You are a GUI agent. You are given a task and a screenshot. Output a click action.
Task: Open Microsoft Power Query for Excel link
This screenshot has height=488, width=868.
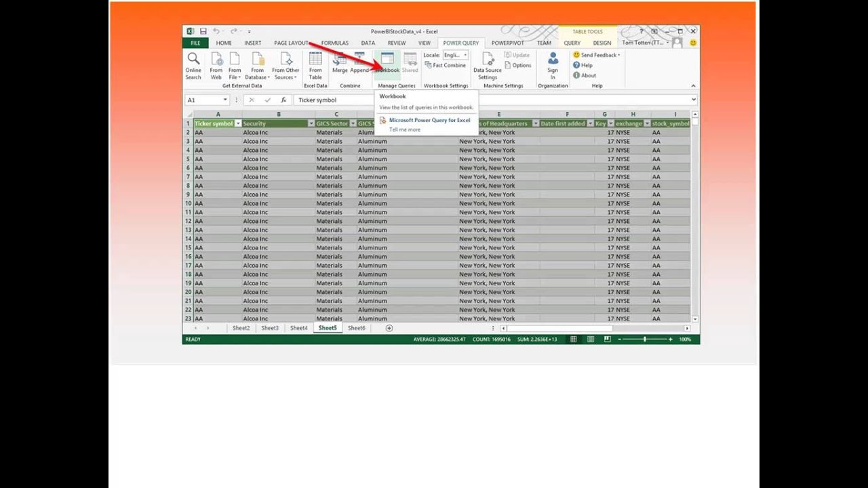pyautogui.click(x=429, y=120)
